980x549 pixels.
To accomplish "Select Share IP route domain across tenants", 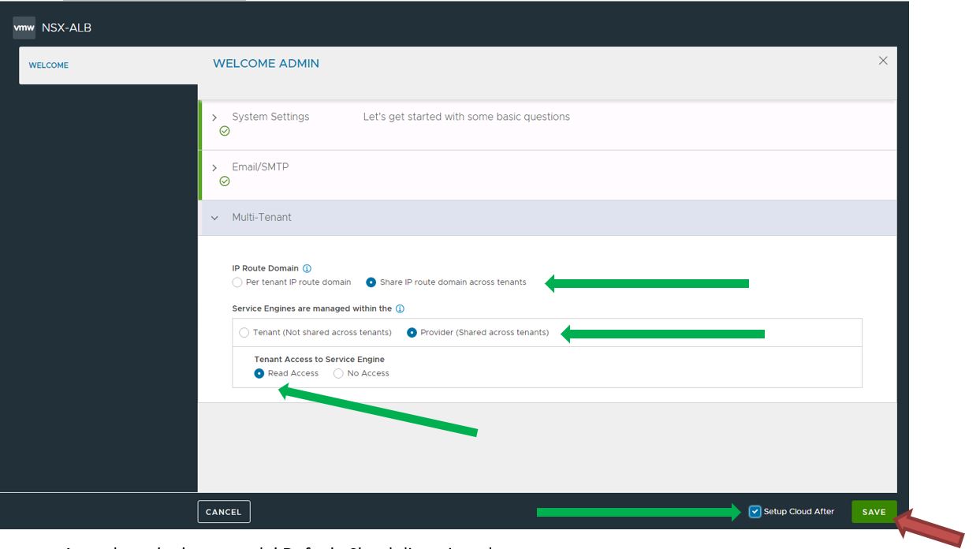I will point(371,282).
